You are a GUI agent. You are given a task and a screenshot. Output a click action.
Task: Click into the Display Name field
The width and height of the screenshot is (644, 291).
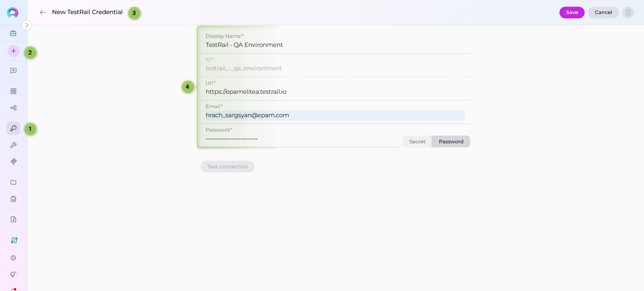(x=335, y=45)
